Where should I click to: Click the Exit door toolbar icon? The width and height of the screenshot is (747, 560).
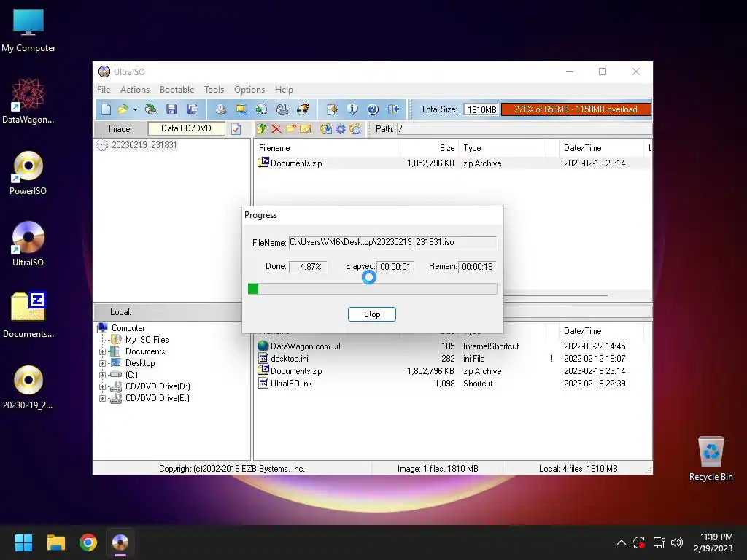pyautogui.click(x=393, y=109)
